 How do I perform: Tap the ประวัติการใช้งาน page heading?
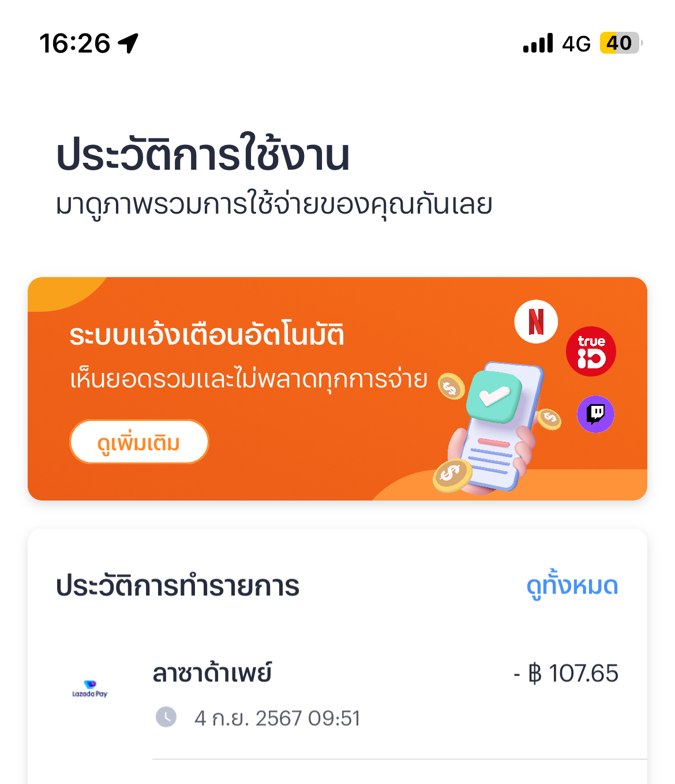coord(202,155)
